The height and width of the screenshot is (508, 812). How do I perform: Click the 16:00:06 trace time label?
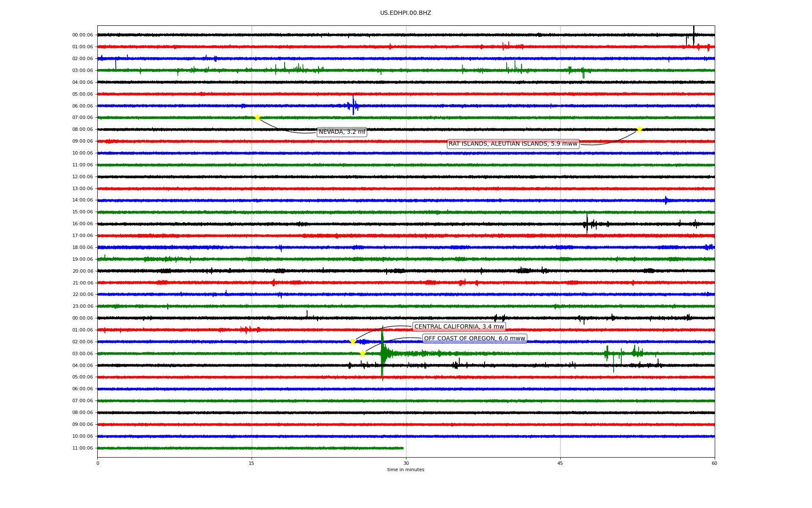pyautogui.click(x=82, y=224)
